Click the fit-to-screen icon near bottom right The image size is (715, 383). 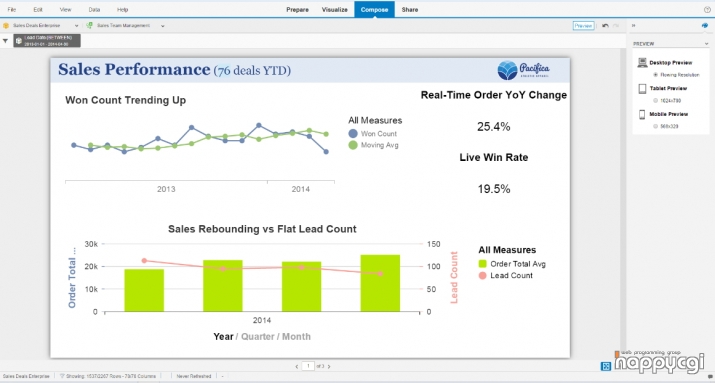(606, 366)
